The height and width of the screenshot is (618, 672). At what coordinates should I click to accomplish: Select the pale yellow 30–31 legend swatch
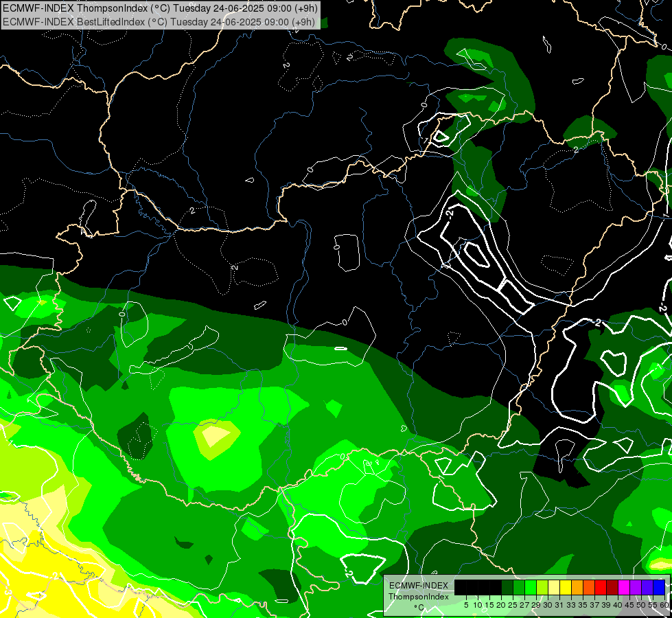pyautogui.click(x=554, y=587)
